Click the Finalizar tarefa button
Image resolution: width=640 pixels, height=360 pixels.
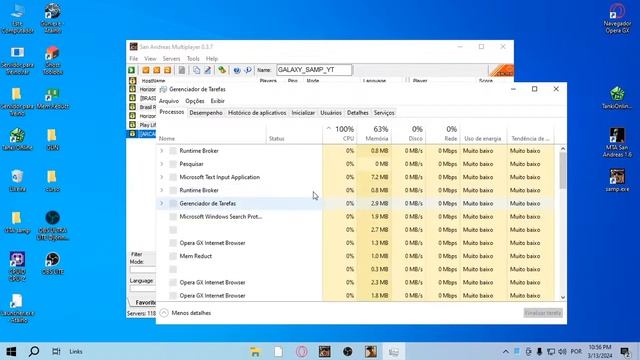[543, 313]
